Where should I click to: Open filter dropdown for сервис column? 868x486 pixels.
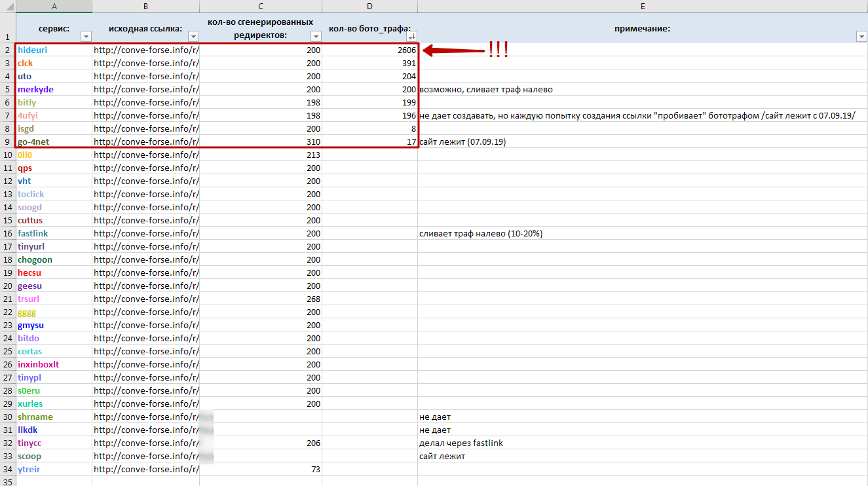[86, 37]
